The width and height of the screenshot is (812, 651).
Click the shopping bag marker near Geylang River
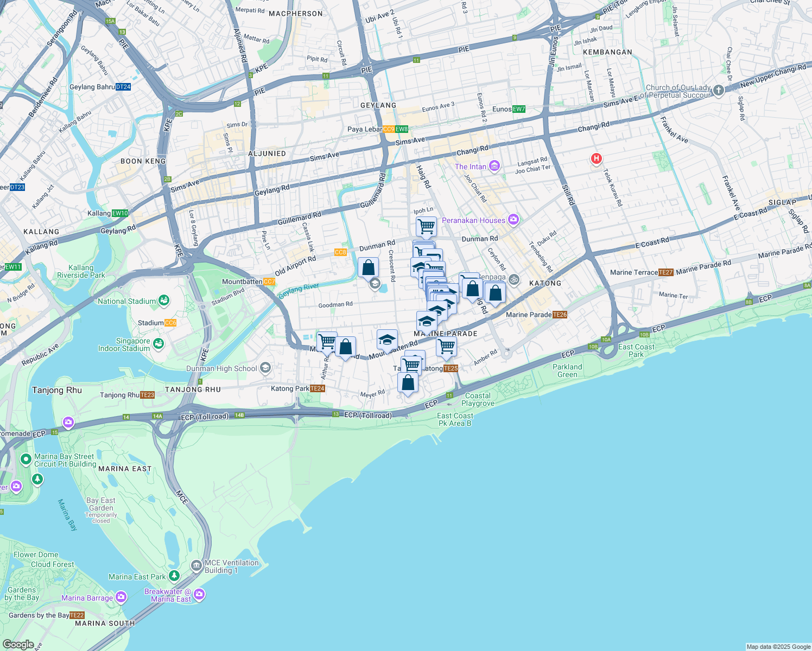pyautogui.click(x=367, y=266)
